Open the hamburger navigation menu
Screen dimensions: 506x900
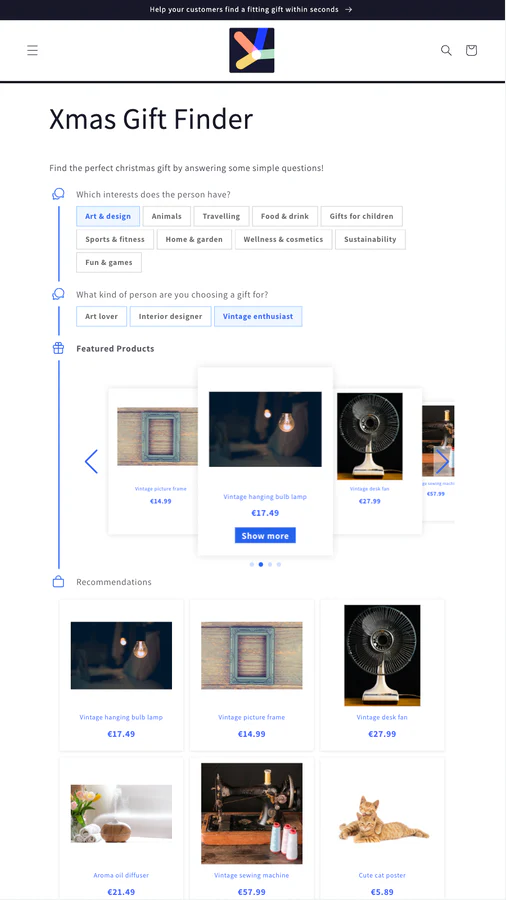point(33,51)
